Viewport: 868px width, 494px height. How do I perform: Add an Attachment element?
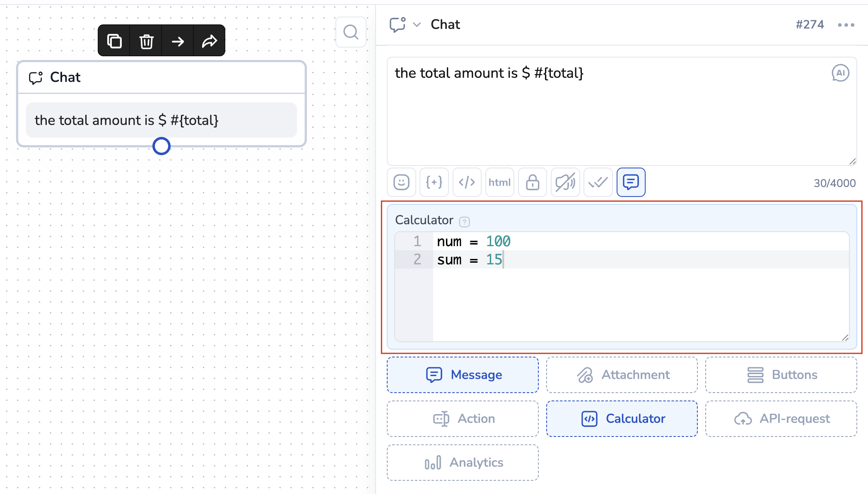(x=622, y=375)
